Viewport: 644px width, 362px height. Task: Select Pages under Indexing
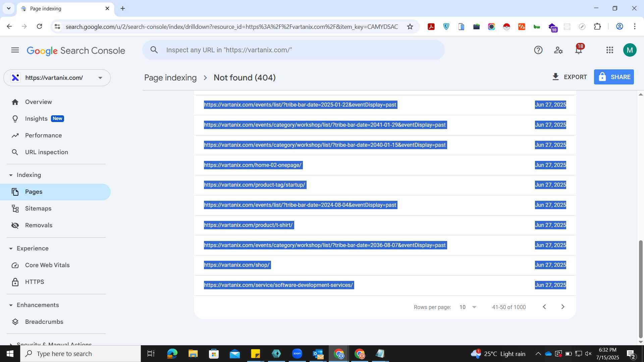55,192
